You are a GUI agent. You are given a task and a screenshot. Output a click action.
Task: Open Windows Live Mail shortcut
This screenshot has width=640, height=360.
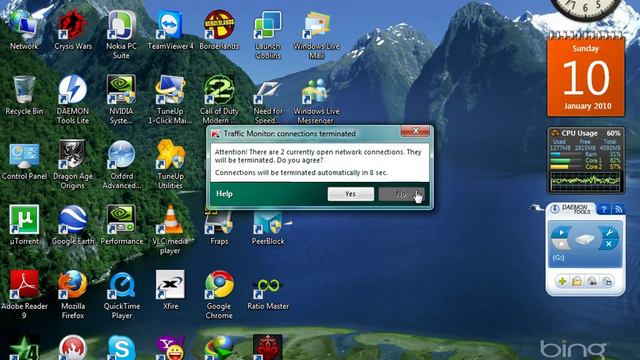(317, 35)
